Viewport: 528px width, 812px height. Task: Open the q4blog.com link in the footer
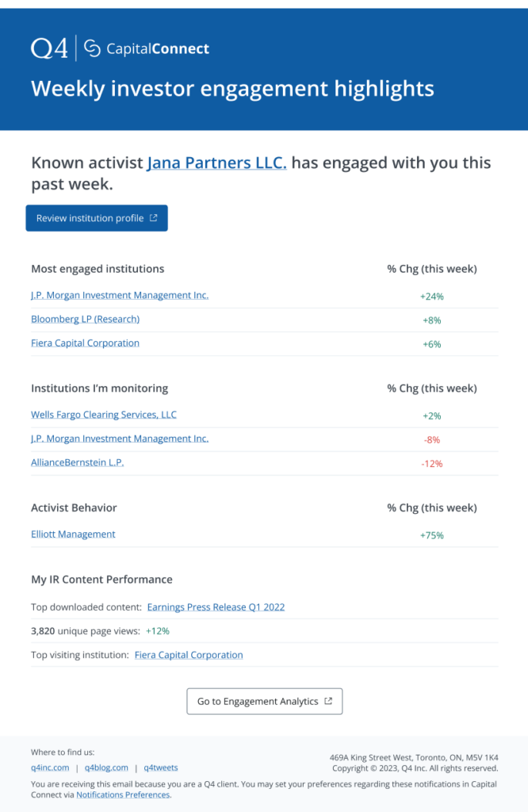106,768
